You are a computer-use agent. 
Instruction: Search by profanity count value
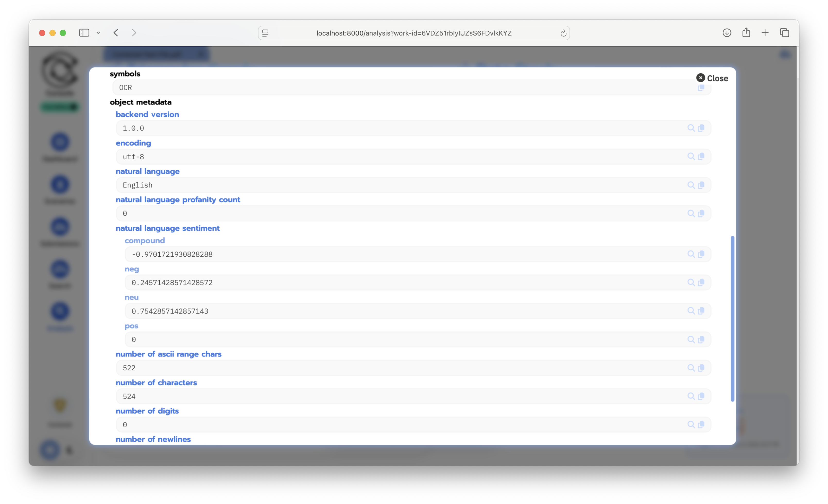(691, 213)
